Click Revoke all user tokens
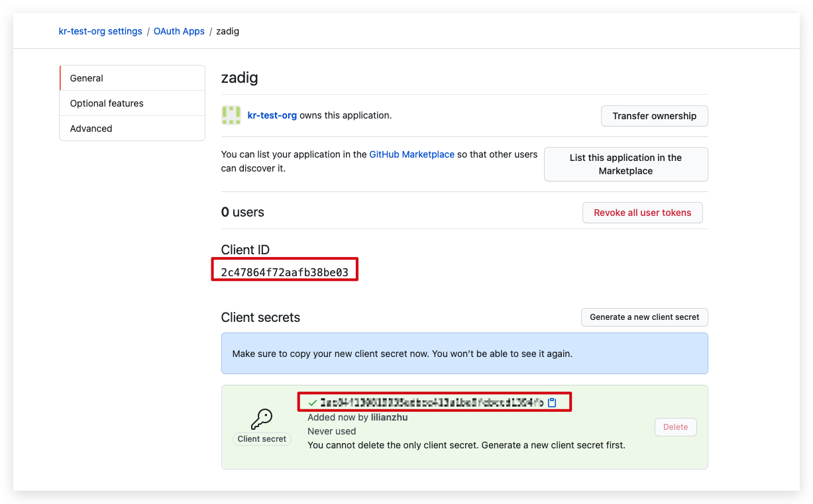The height and width of the screenshot is (504, 813). click(642, 213)
